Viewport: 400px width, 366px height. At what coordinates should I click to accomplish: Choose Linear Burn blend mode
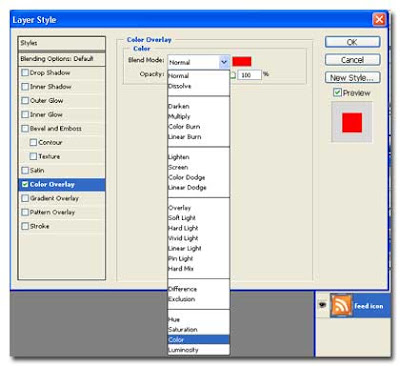click(199, 137)
